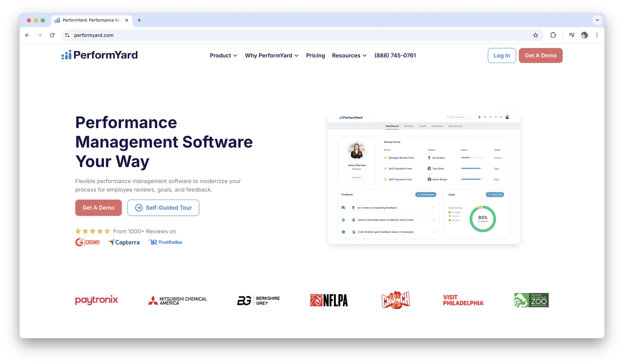This screenshot has height=364, width=624.
Task: Click the Manager Review Form progress bar
Action: 472,158
